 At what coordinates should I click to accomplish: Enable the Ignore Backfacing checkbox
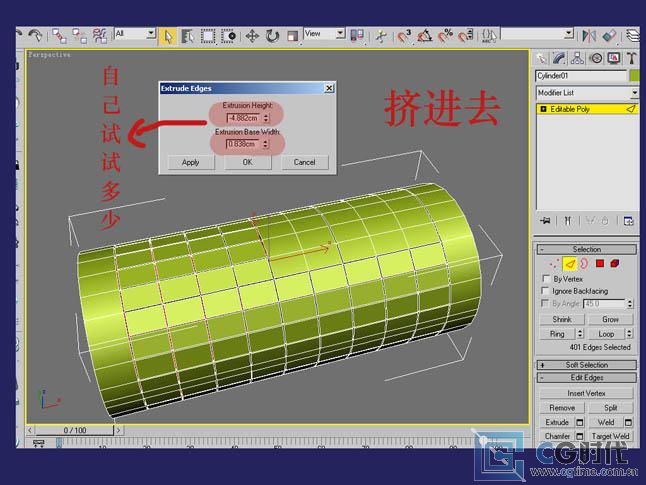pos(546,291)
